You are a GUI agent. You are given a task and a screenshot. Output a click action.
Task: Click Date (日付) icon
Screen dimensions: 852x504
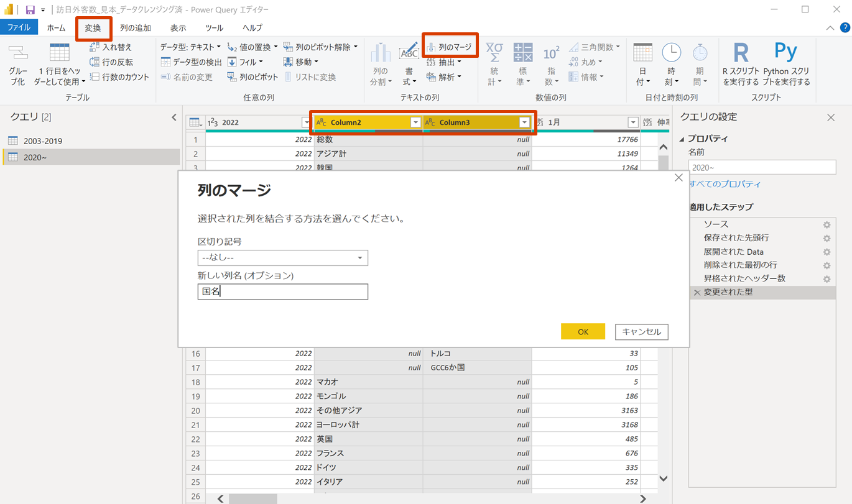643,52
